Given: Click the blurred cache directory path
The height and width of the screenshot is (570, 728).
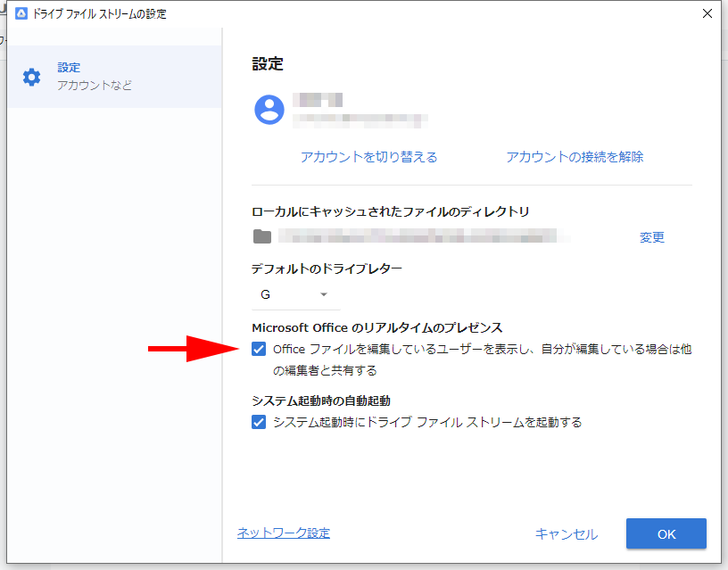Looking at the screenshot, I should pyautogui.click(x=424, y=236).
